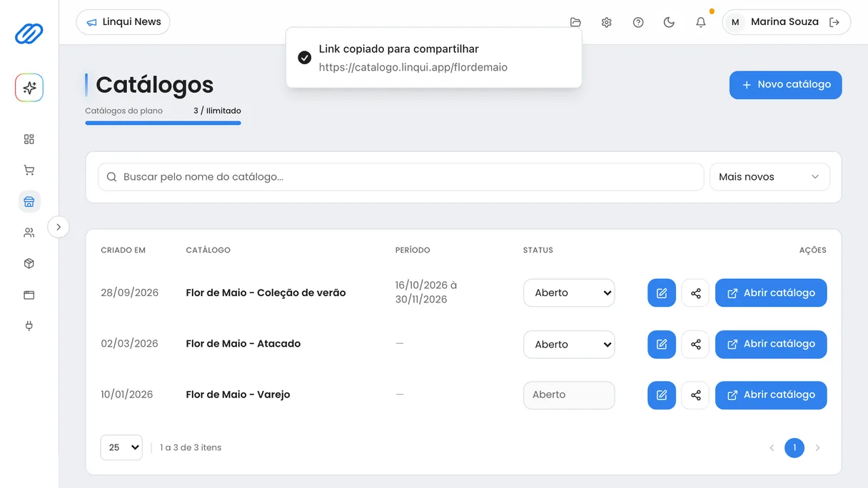Open the products box icon in sidebar

pyautogui.click(x=29, y=263)
